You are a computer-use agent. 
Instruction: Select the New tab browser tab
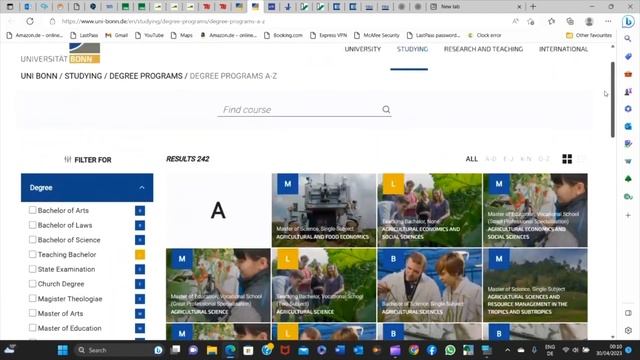tap(476, 7)
